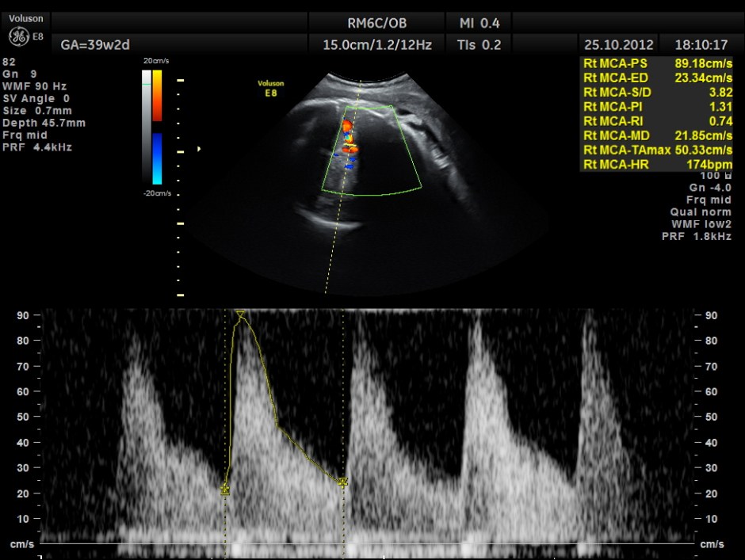
Task: Select the peak systolic caliper marker
Action: pyautogui.click(x=240, y=315)
